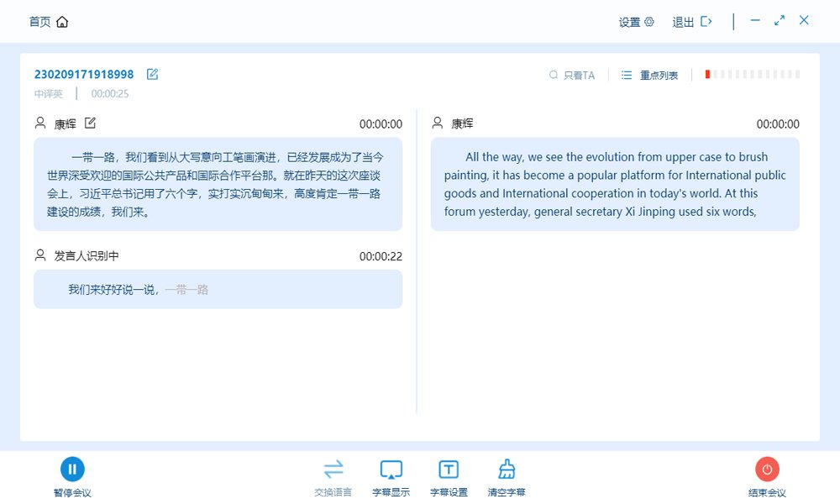840x504 pixels.
Task: Select the 首页 menu item
Action: tap(39, 22)
